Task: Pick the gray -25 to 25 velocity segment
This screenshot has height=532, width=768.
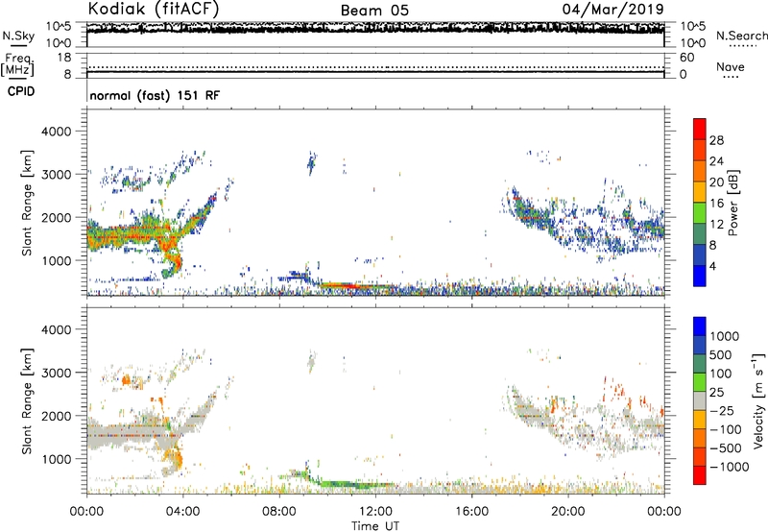Action: pos(700,400)
